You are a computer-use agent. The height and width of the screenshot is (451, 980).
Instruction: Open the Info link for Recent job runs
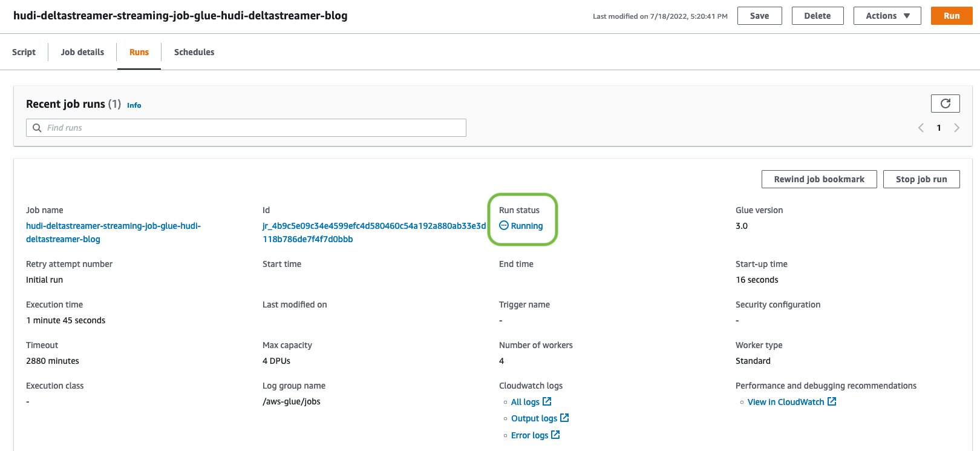(134, 105)
